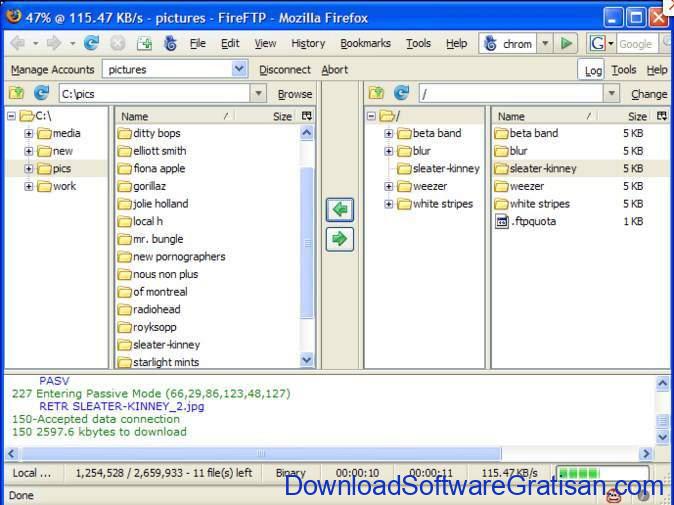Open the History menu

point(308,43)
